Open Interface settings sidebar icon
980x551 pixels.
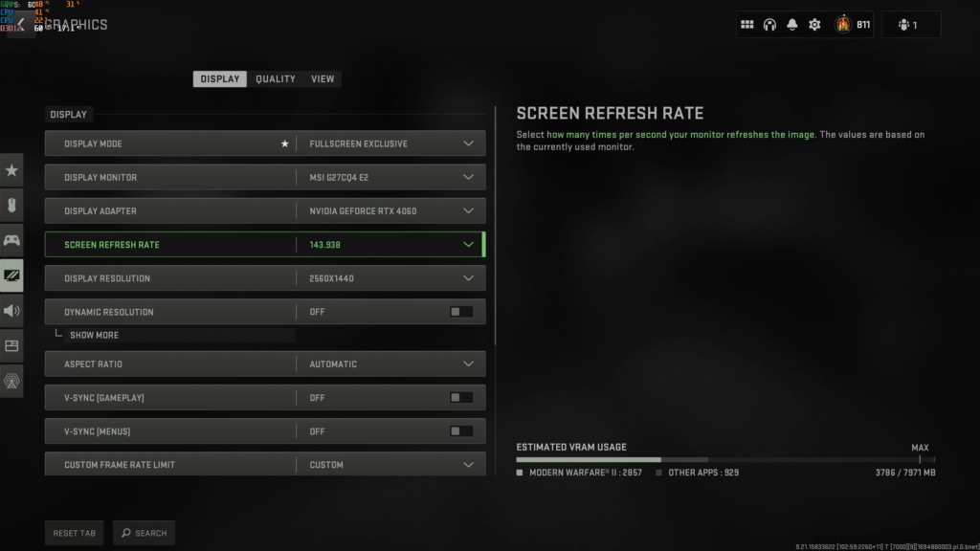11,345
